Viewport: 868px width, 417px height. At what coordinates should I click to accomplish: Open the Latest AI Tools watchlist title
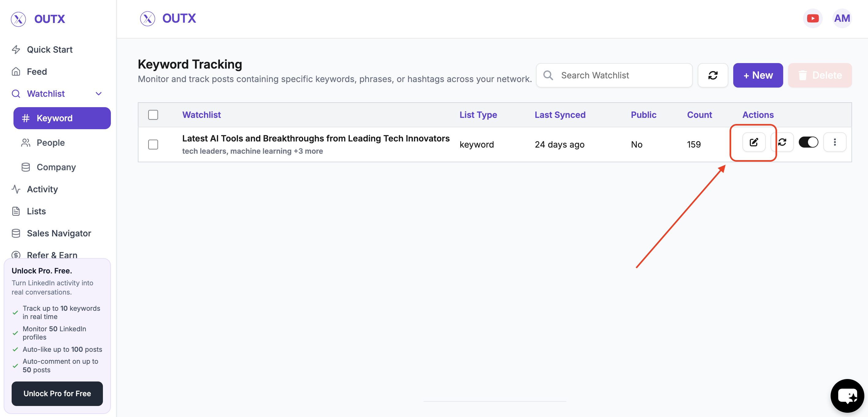pos(315,138)
